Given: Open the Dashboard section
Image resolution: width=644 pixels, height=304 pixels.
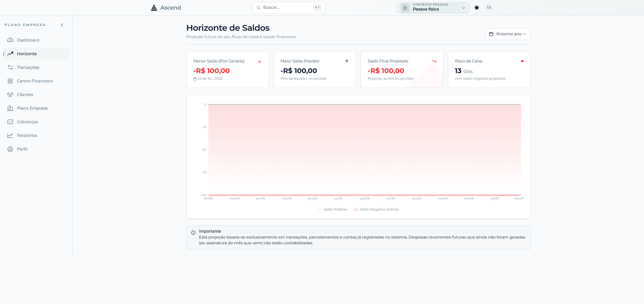Looking at the screenshot, I should [28, 40].
